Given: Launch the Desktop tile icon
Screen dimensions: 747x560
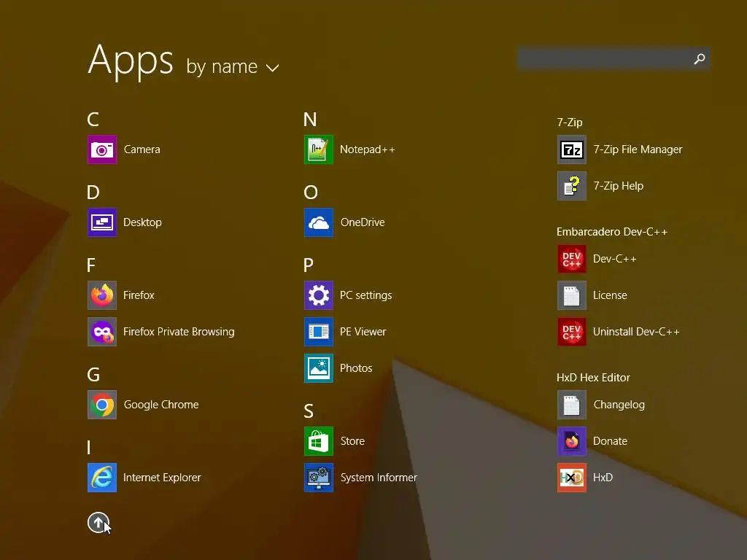Looking at the screenshot, I should pos(102,222).
